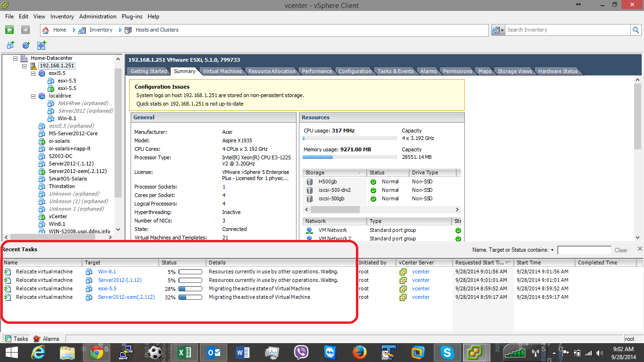
Task: Select oi-solaris+napp-it in the inventory tree
Action: [70, 148]
